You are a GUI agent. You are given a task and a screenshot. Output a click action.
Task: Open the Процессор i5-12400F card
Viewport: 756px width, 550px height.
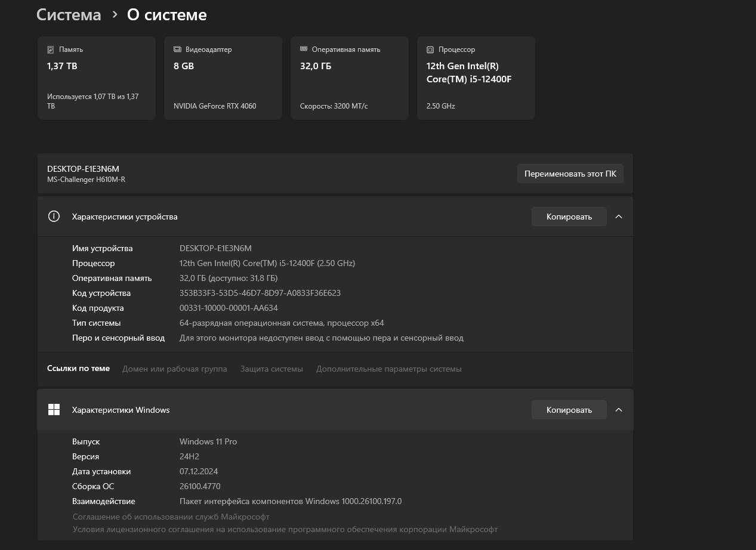tap(476, 78)
